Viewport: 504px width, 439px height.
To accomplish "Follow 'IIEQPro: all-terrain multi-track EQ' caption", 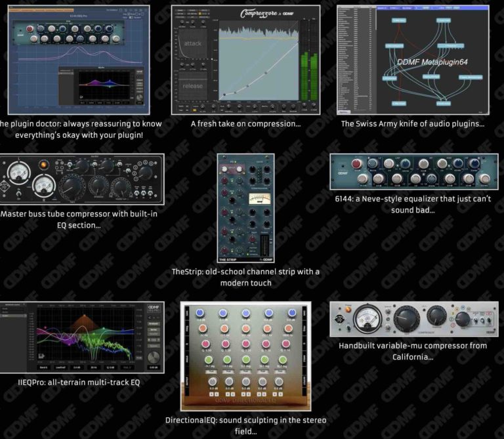I will (79, 383).
